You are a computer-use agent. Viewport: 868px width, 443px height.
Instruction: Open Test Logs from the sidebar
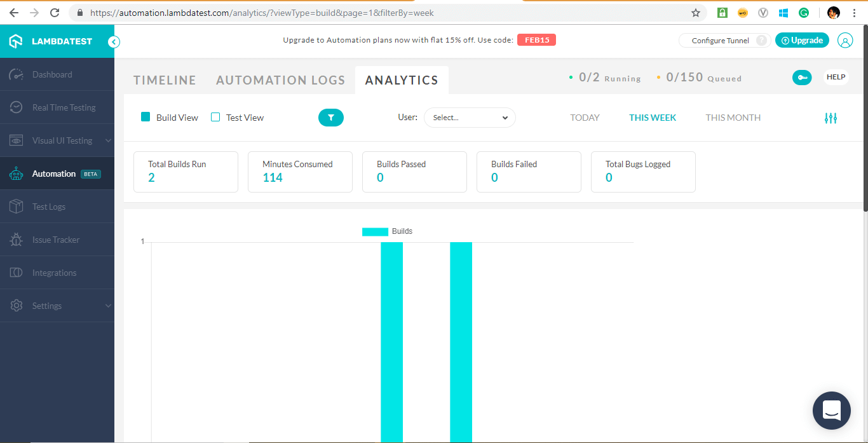coord(48,207)
